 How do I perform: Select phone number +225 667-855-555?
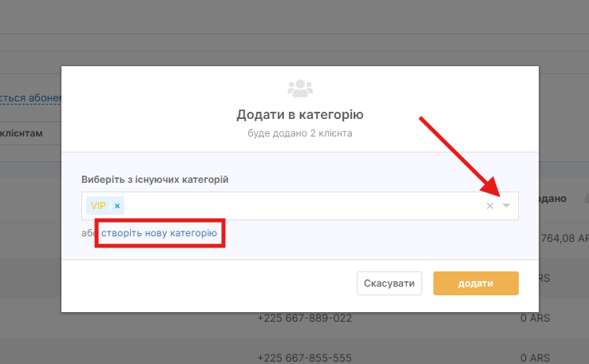click(304, 356)
